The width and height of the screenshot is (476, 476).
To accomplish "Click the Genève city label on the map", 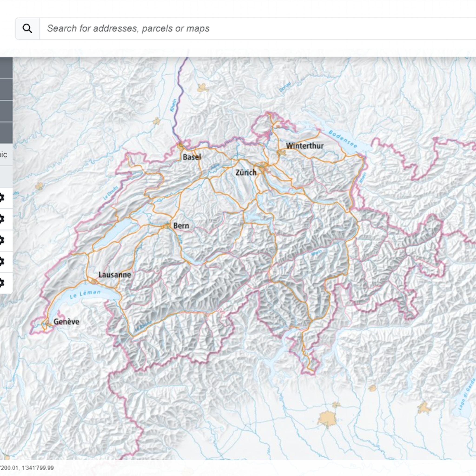I will [66, 321].
